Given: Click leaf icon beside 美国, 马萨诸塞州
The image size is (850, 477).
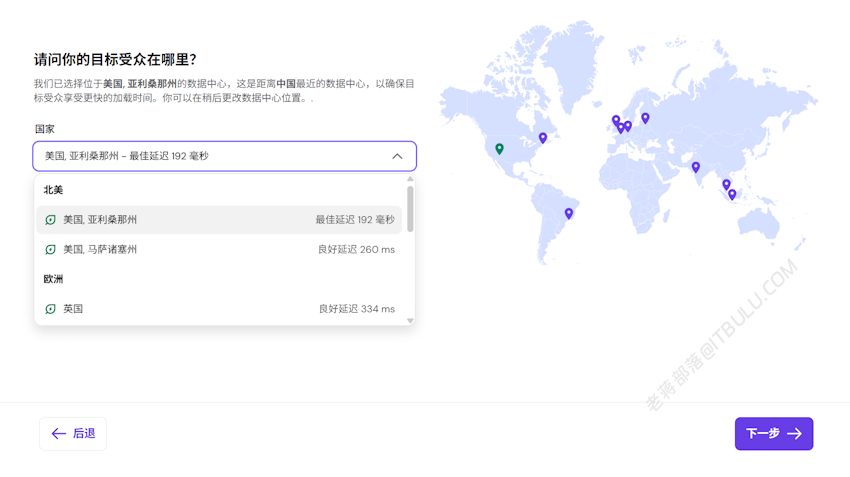Looking at the screenshot, I should 50,249.
